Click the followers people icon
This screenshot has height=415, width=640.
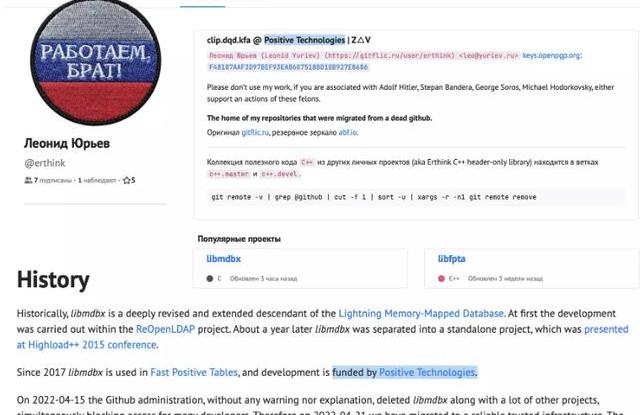click(x=27, y=180)
